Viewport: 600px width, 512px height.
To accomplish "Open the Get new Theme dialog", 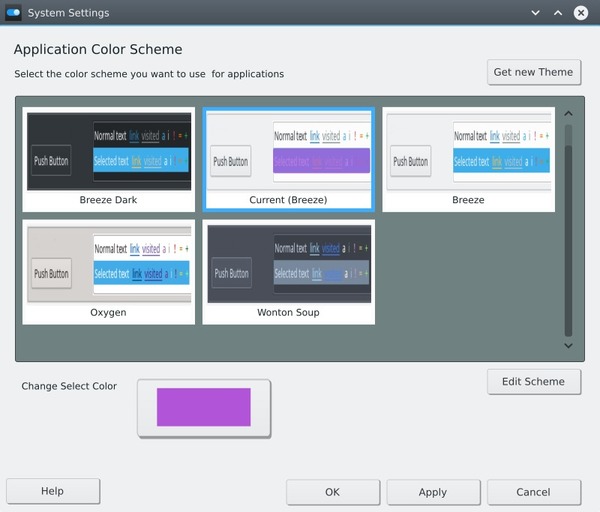I will (x=533, y=72).
